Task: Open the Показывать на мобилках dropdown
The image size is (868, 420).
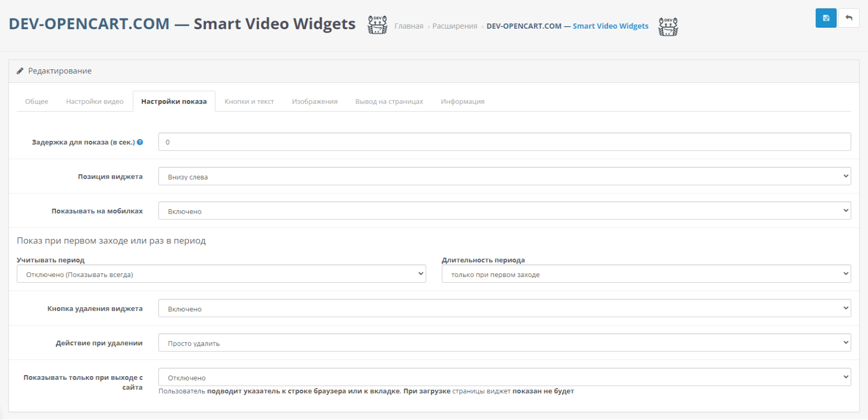Action: pos(505,211)
